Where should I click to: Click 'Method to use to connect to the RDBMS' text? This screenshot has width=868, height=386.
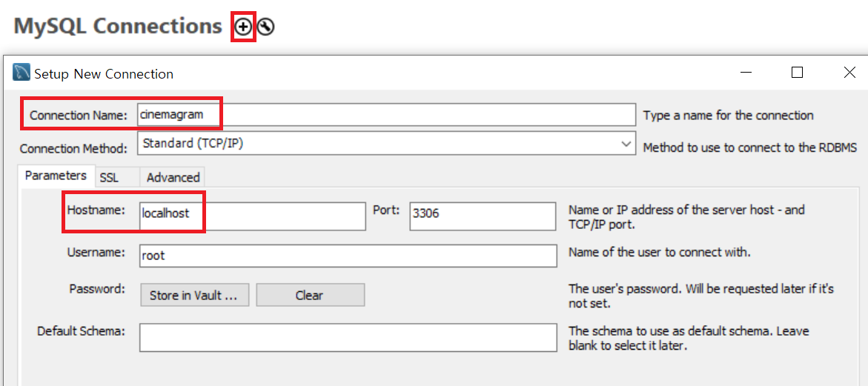pos(750,147)
